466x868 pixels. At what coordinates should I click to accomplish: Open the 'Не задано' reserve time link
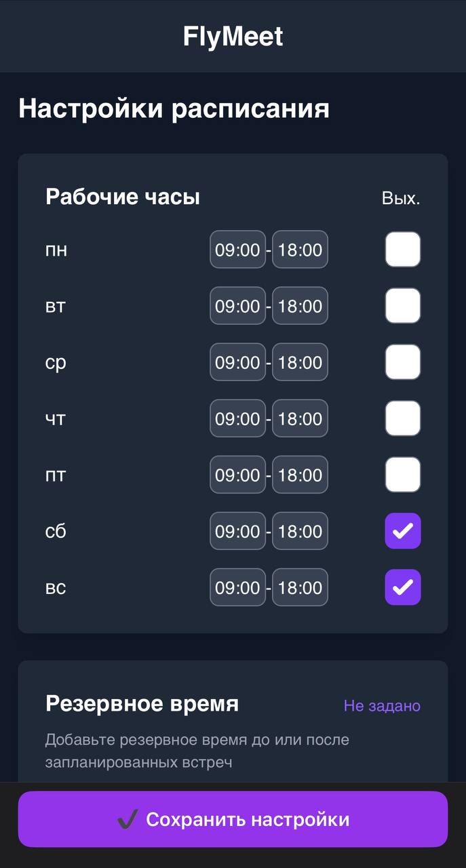(382, 705)
